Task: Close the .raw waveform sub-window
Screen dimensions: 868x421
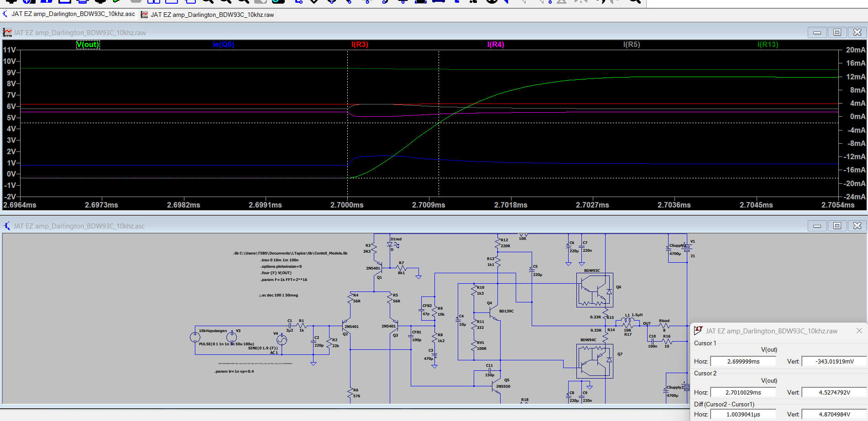Action: point(857,32)
